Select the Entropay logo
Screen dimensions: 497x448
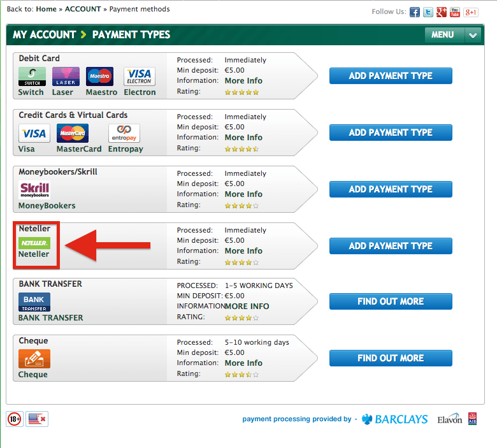124,133
